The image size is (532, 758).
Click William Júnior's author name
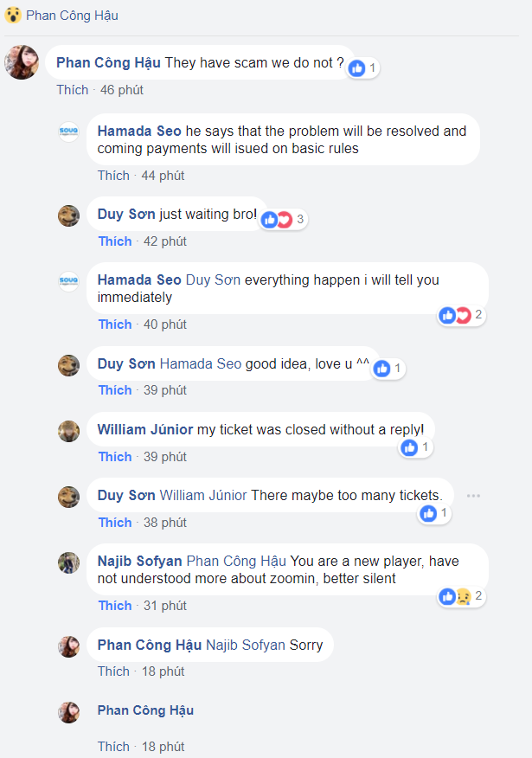(145, 429)
